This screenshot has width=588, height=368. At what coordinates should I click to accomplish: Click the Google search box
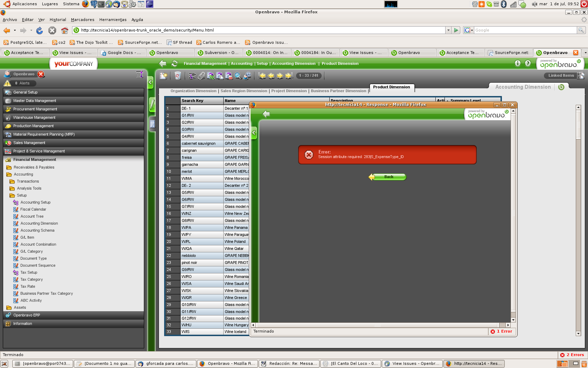(525, 30)
